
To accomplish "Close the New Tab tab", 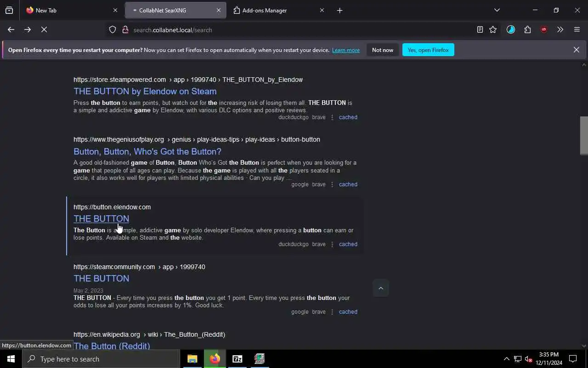I will [115, 10].
